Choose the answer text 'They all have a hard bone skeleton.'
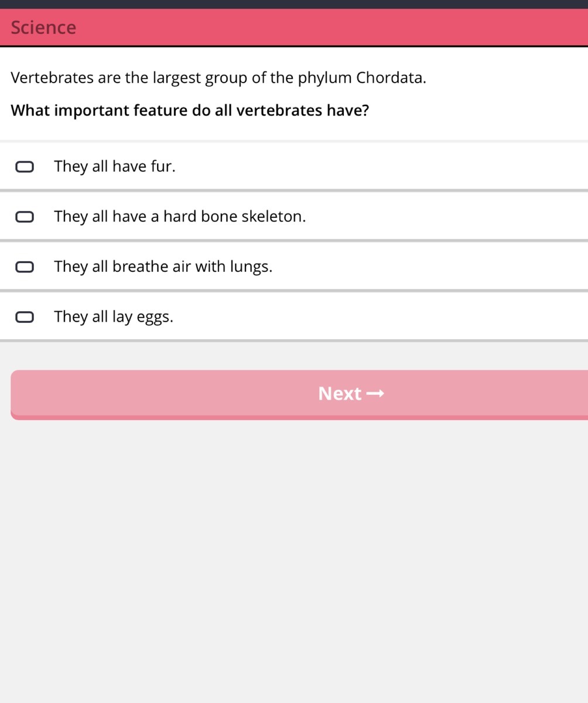This screenshot has width=588, height=703. 180,217
